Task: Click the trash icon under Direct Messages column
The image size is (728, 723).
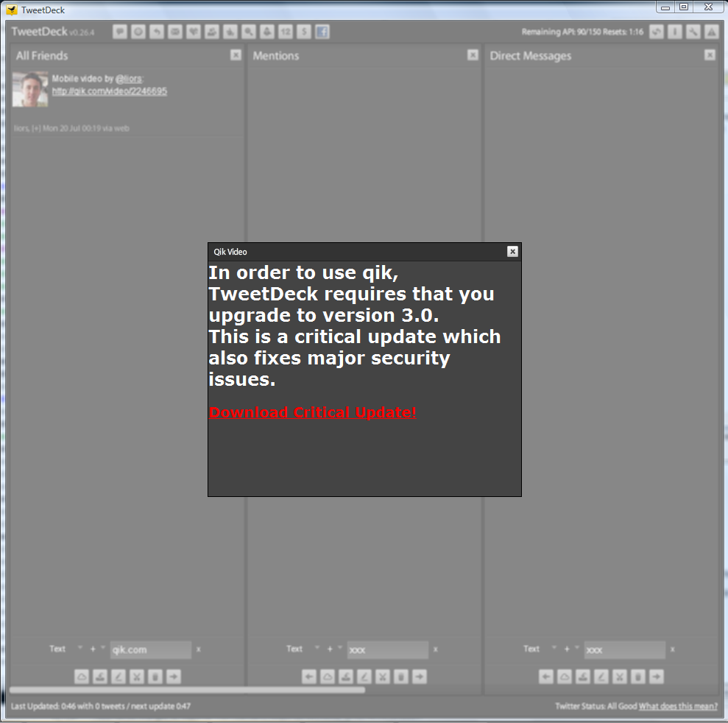Action: tap(638, 677)
